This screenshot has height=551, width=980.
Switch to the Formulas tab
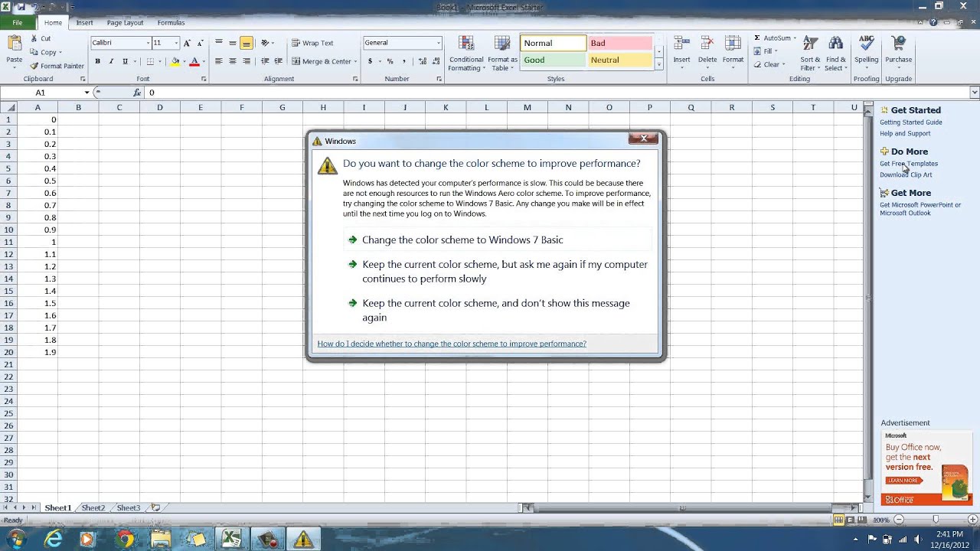[171, 22]
